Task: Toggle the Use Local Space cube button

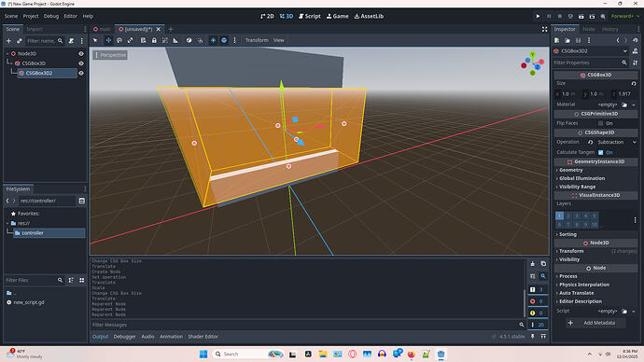Action: 189,40
